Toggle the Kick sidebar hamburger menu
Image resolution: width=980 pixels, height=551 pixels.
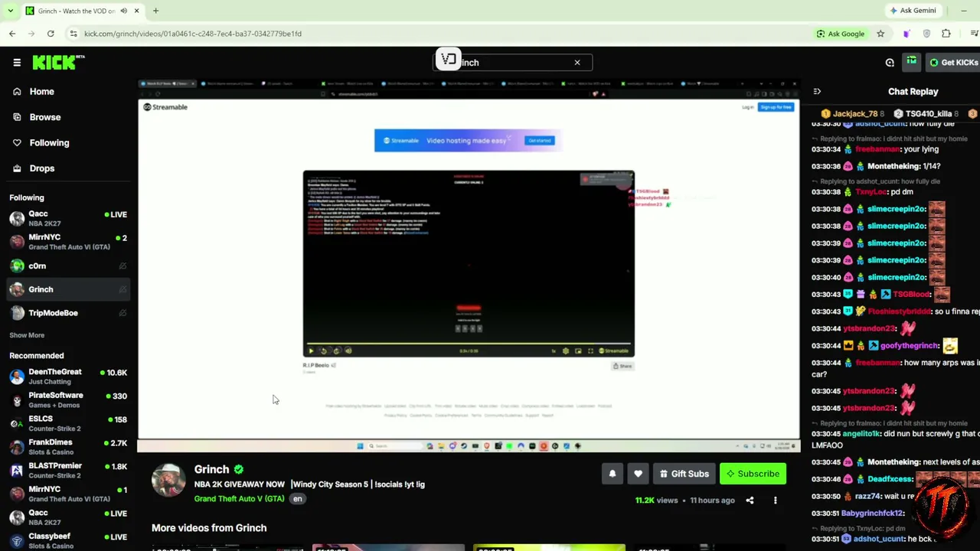[17, 63]
